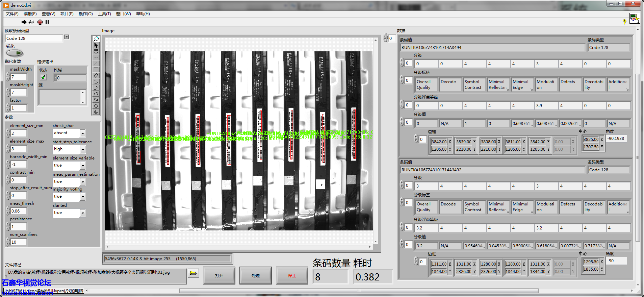Click the LabVIEW icon in title bar
Viewport: 644px width, 297px height.
(x=6, y=5)
